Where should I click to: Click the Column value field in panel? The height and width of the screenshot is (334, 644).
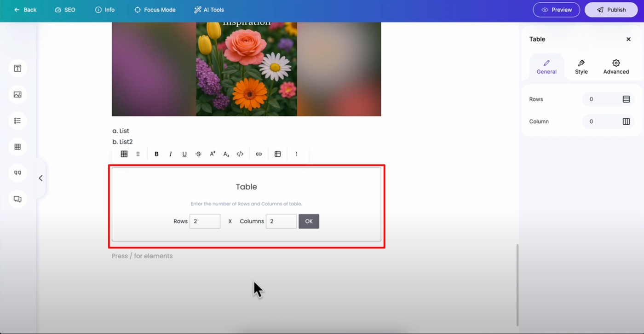[x=600, y=121]
